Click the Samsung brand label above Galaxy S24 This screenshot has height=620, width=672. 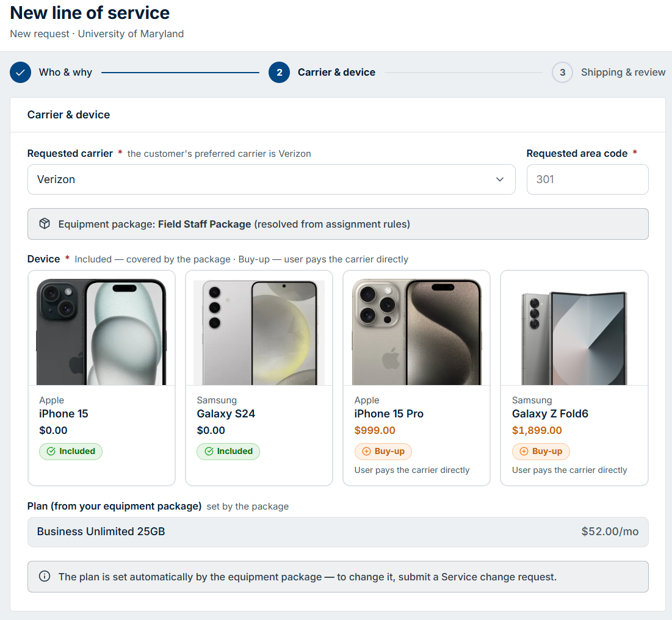(217, 400)
